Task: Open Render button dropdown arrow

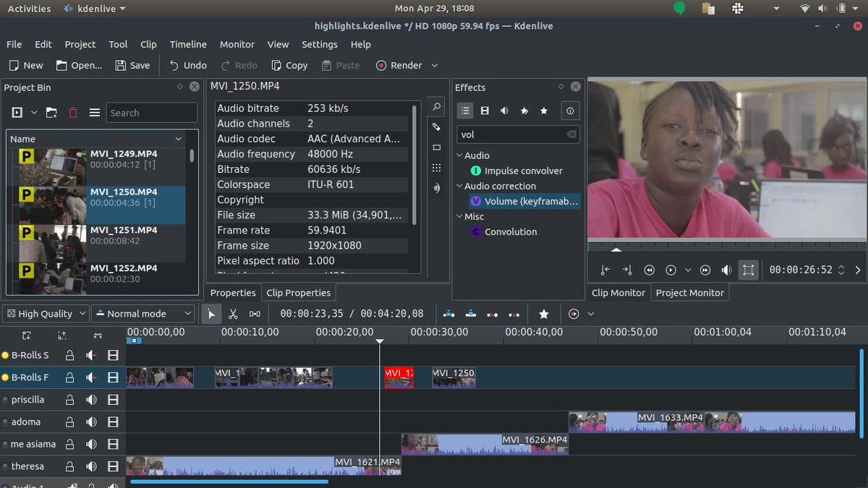Action: 435,65
